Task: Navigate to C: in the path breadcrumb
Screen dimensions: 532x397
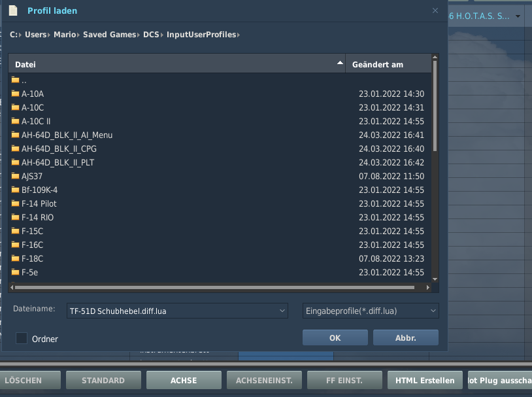Action: coord(14,35)
